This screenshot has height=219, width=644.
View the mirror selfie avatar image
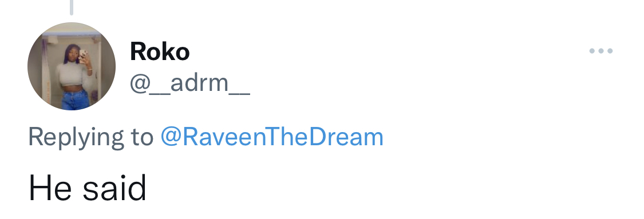(x=72, y=66)
